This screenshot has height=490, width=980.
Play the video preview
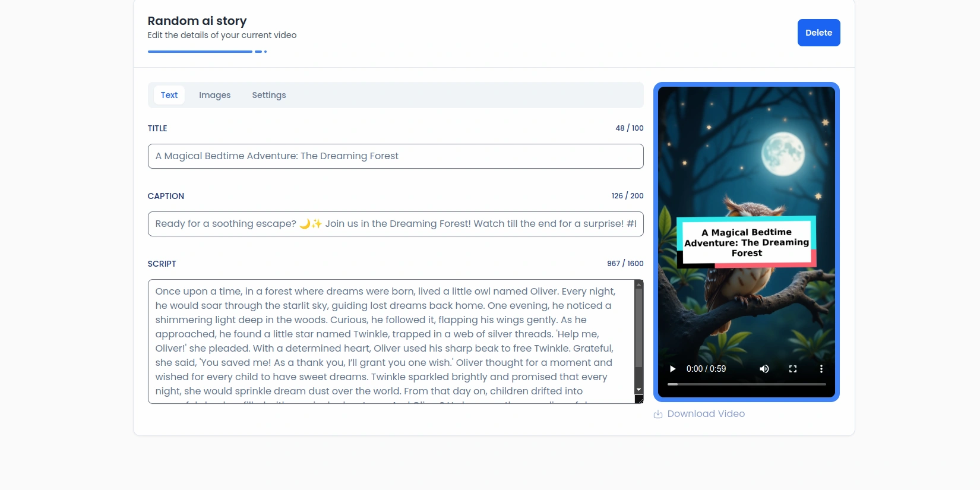[x=672, y=369]
